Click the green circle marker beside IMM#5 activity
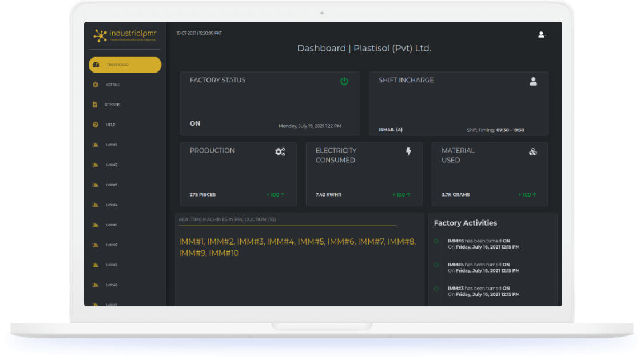Screen dimensions: 644x360 tap(436, 265)
